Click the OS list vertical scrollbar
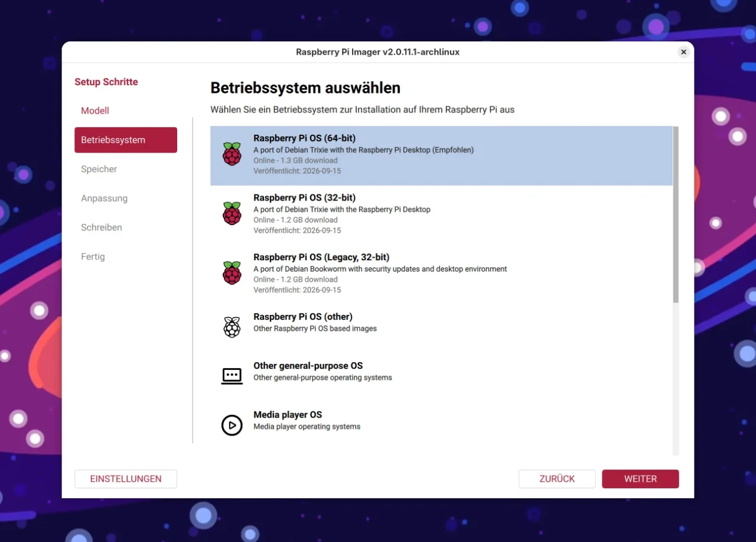756x542 pixels. [x=676, y=215]
